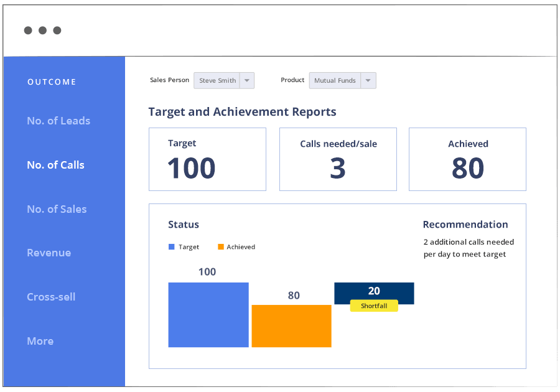
Task: Click the yellow Shortfall tag
Action: pyautogui.click(x=374, y=306)
